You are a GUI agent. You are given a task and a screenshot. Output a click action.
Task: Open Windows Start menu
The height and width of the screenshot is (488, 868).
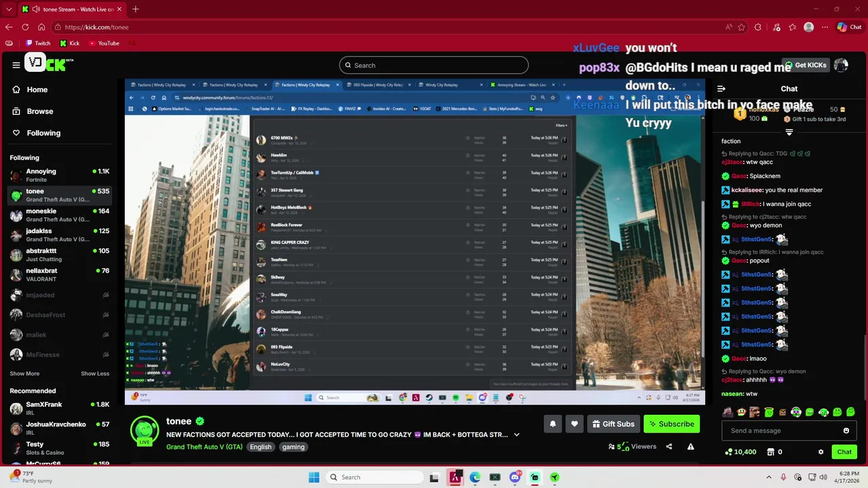tap(314, 477)
